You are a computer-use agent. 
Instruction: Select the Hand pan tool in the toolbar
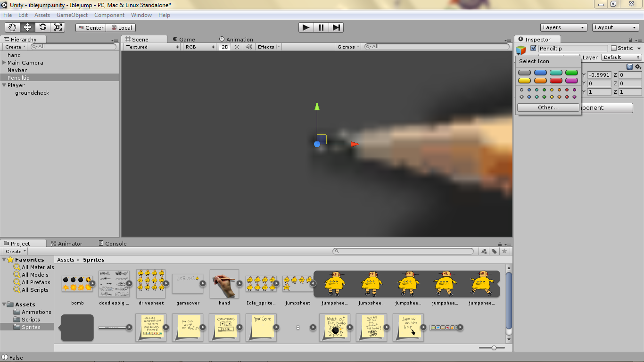(12, 27)
